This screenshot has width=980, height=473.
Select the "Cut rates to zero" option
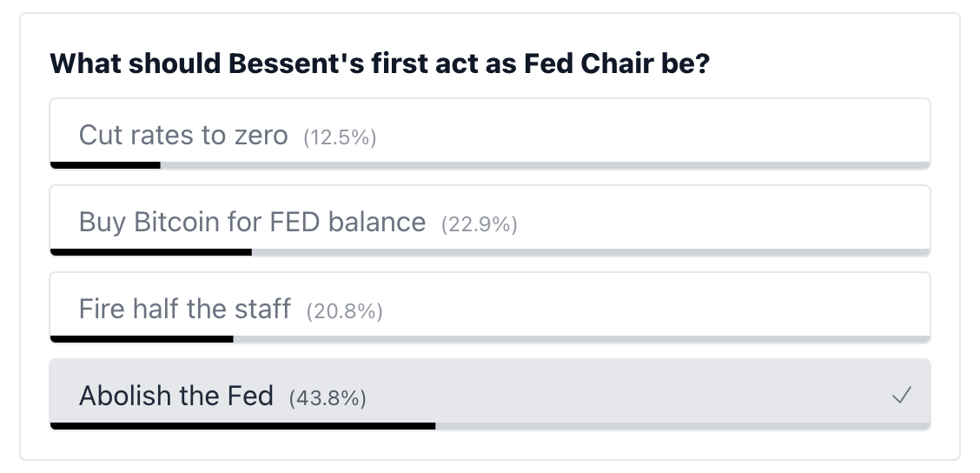(x=183, y=136)
